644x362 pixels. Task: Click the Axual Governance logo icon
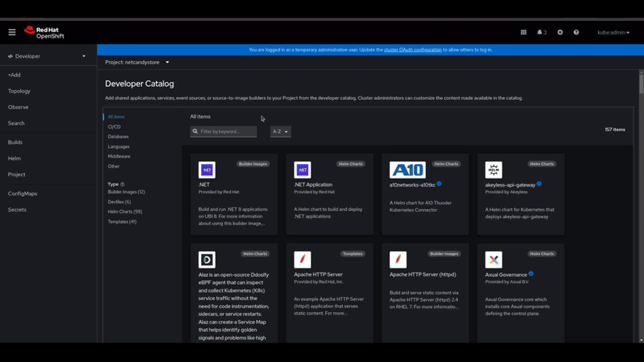pos(493,260)
